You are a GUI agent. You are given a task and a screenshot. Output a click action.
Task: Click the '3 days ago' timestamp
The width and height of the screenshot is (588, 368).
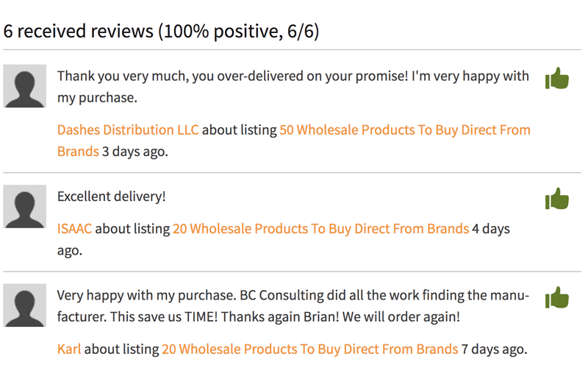135,152
